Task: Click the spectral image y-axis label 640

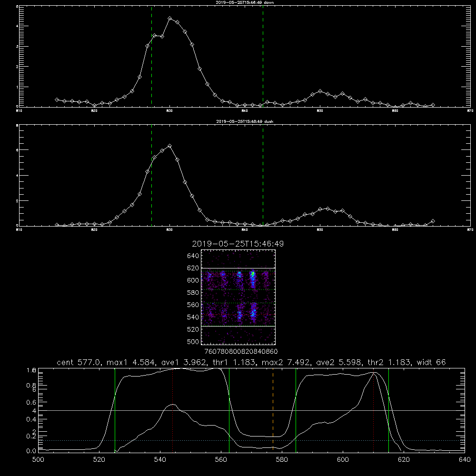Action: 193,256
